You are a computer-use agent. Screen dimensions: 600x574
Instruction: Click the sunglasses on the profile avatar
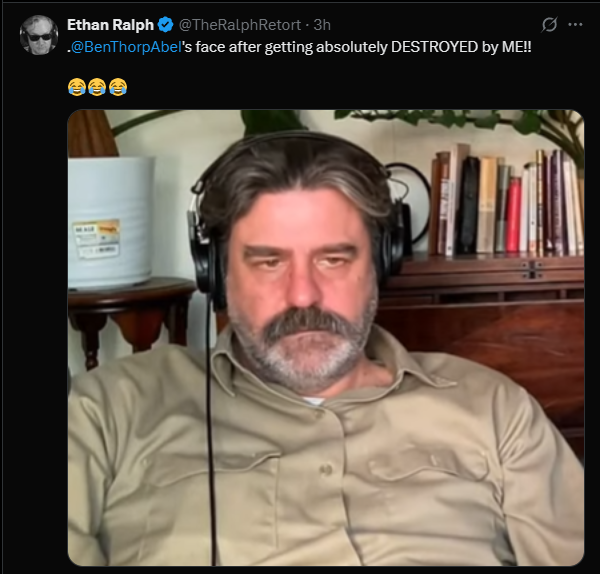pyautogui.click(x=39, y=37)
